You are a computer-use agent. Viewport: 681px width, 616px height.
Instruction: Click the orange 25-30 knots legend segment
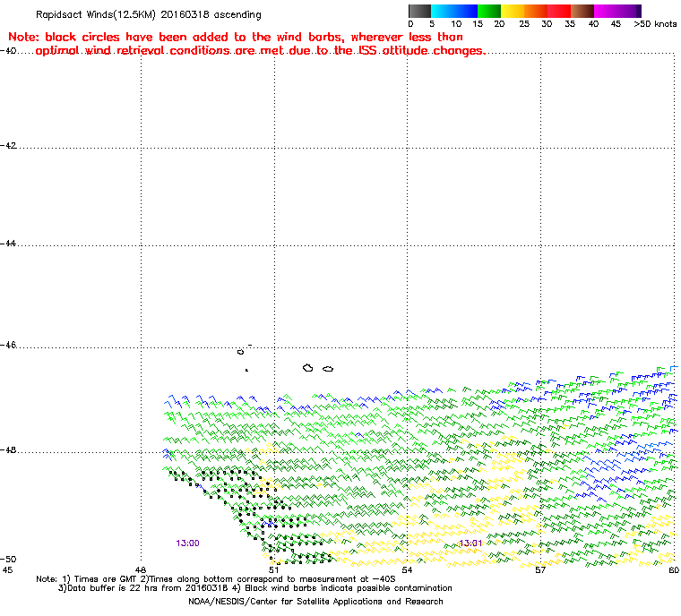[536, 11]
